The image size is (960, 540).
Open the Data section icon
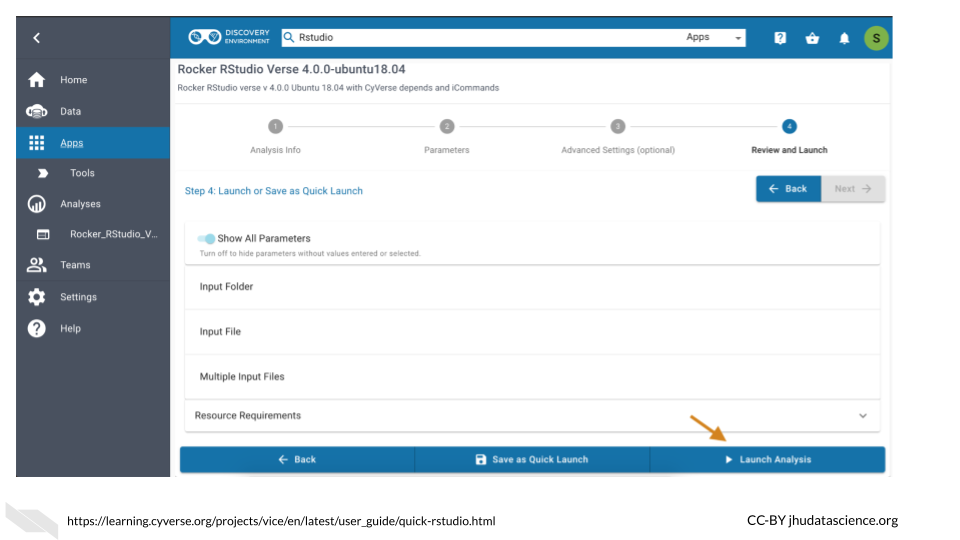[x=37, y=112]
